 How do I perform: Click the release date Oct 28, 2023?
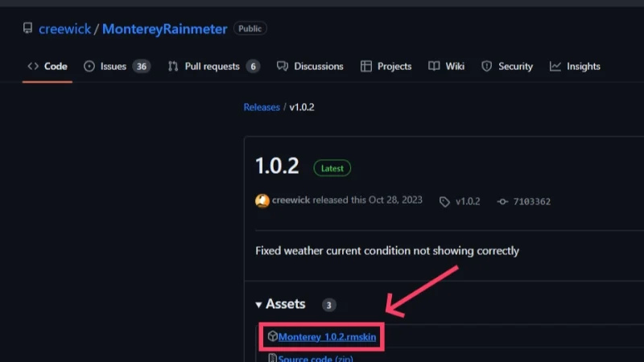click(x=395, y=200)
